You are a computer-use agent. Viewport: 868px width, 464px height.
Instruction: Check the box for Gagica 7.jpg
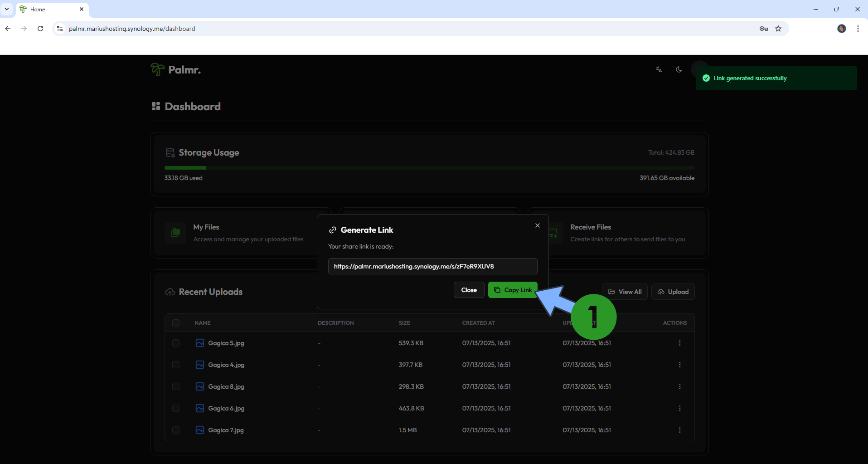[176, 430]
